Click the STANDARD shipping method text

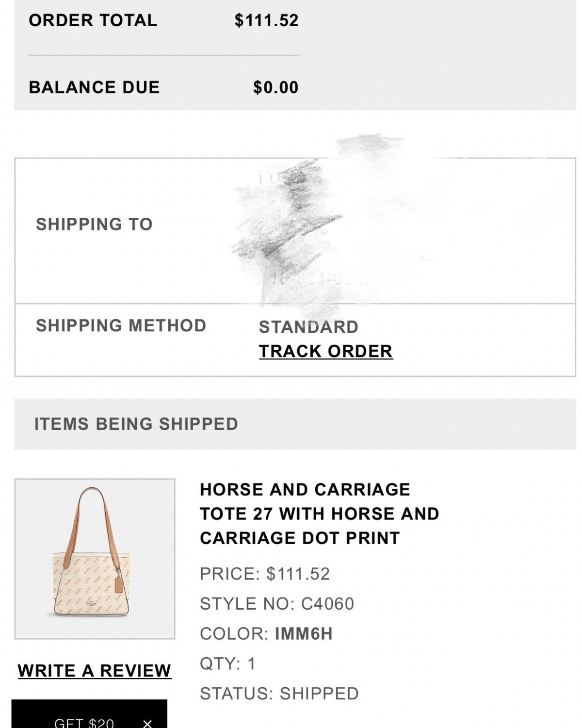308,327
